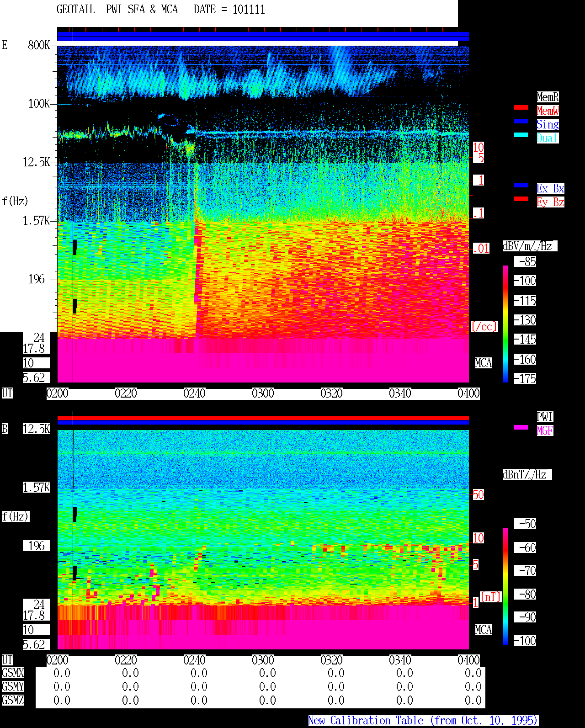Click the "E" panel label
Image resolution: width=585 pixels, height=728 pixels.
click(x=5, y=45)
